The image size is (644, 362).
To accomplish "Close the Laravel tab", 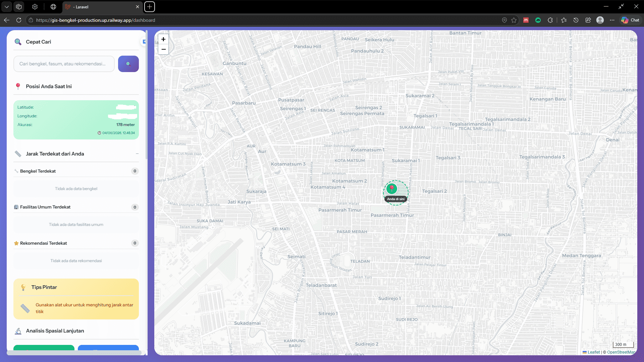I will click(x=138, y=7).
